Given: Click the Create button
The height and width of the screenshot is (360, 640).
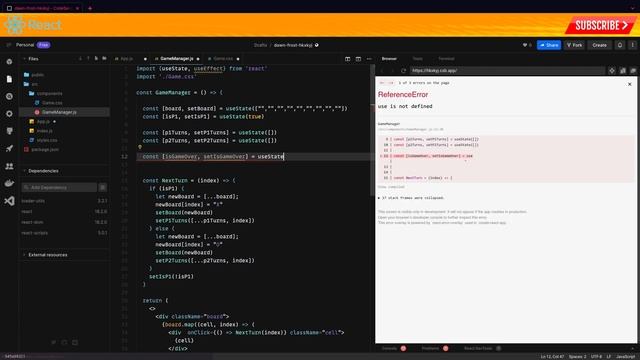Looking at the screenshot, I should click(599, 45).
